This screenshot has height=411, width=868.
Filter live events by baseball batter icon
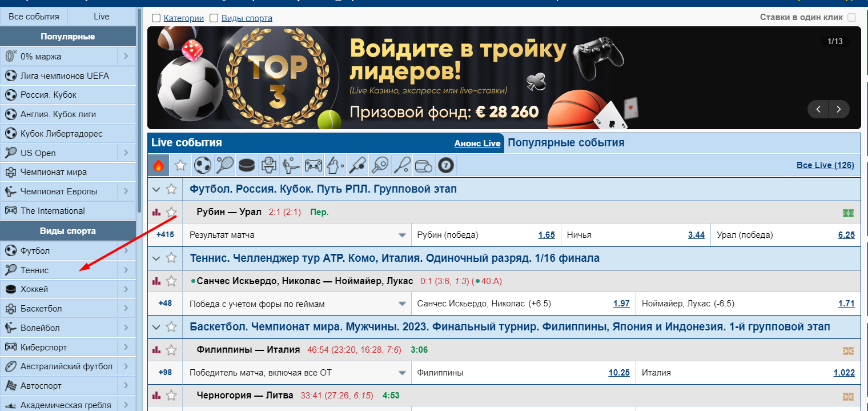pos(335,165)
